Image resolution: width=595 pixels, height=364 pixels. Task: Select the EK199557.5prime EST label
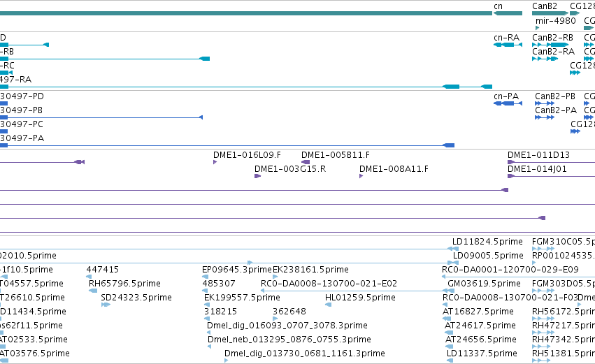coord(242,298)
